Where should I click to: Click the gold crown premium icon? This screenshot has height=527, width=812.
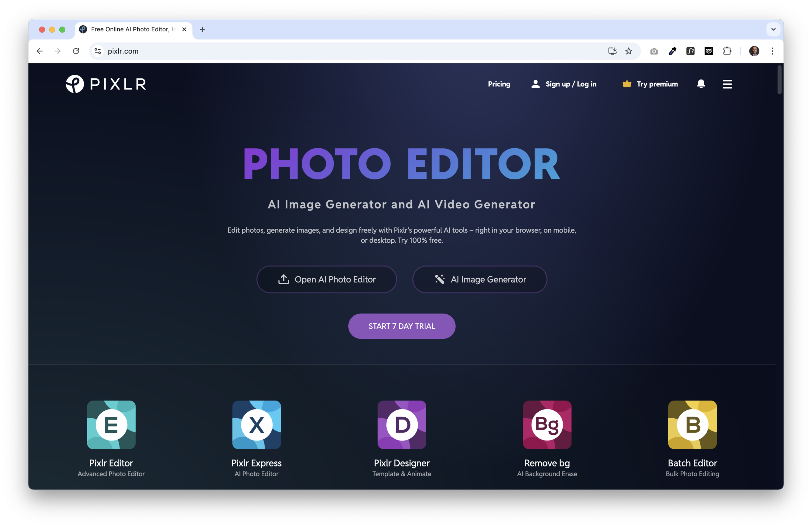[627, 84]
